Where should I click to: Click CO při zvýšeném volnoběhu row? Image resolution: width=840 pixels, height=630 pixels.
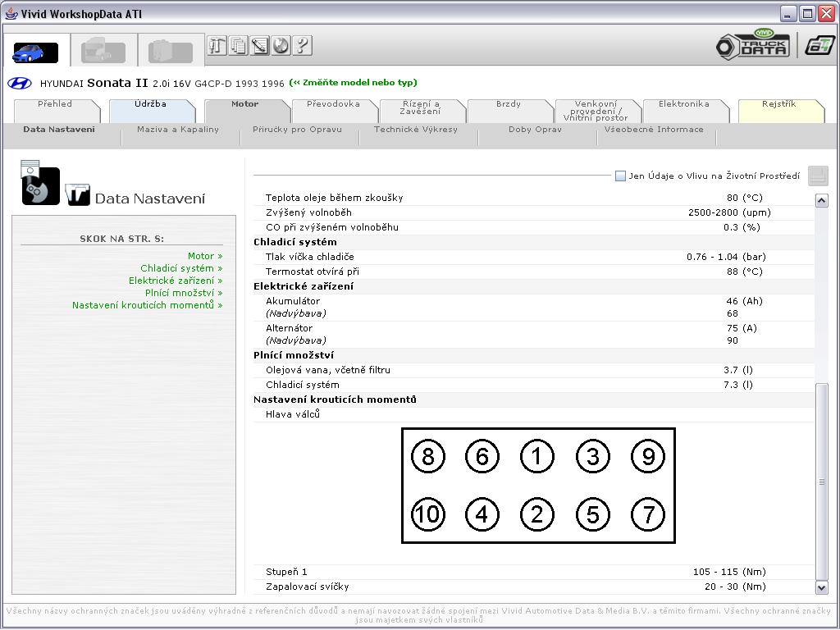[533, 227]
